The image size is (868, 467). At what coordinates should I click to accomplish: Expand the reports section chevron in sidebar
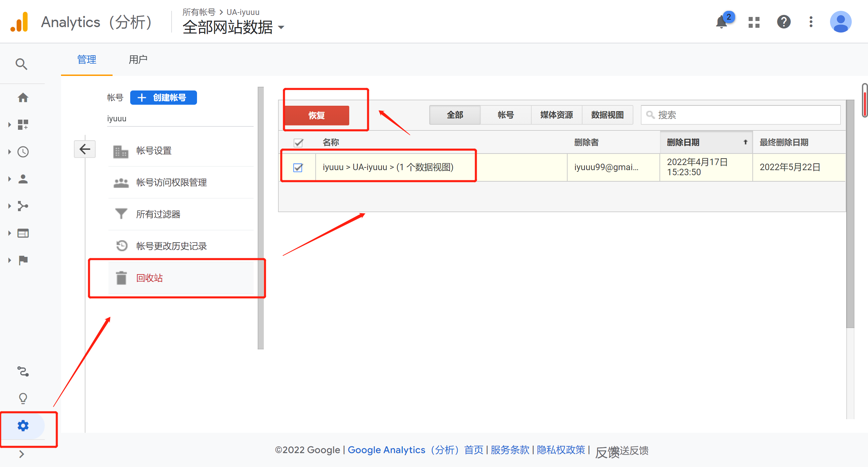point(9,124)
